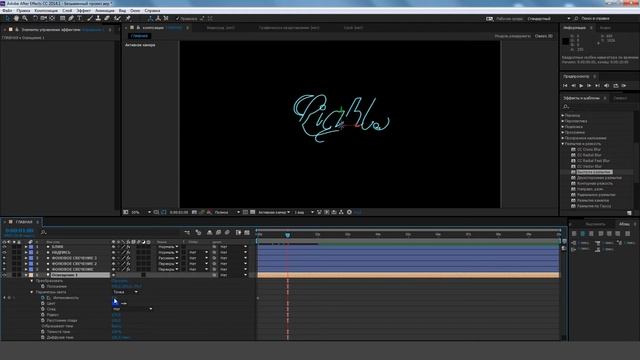Select the Eraser tool

(x=107, y=18)
